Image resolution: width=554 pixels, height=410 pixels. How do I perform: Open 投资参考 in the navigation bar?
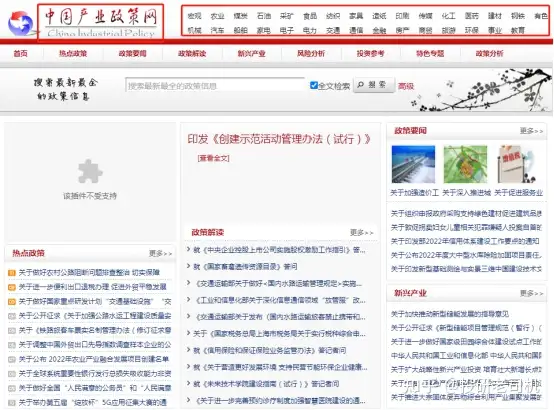pos(370,53)
